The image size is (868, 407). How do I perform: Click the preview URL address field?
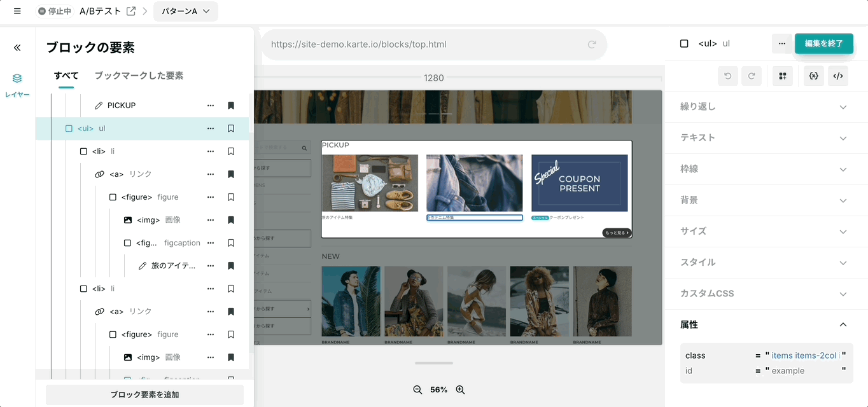[434, 45]
